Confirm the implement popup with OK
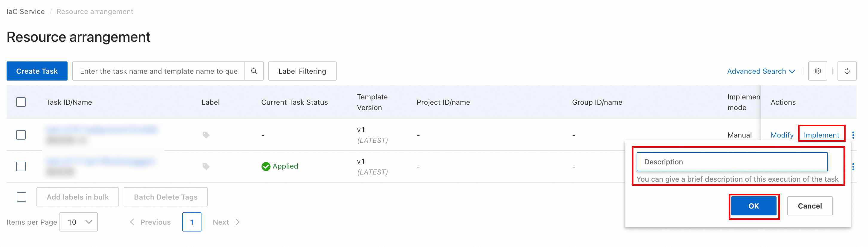This screenshot has width=868, height=247. pyautogui.click(x=754, y=206)
